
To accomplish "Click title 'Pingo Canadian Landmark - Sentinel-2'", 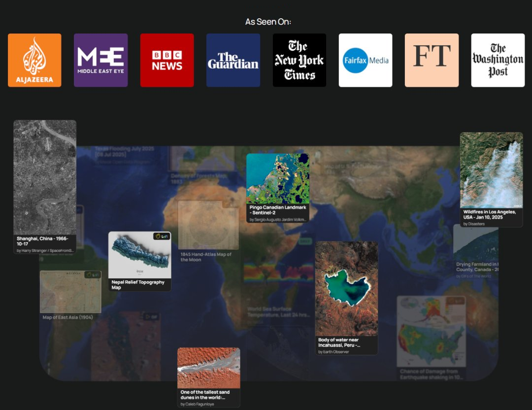I will [x=277, y=210].
